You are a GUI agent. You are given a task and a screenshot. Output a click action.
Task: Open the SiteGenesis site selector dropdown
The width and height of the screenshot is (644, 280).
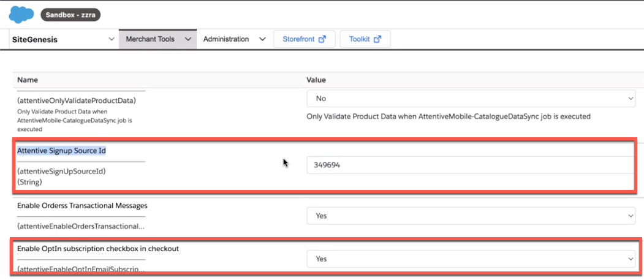point(63,39)
